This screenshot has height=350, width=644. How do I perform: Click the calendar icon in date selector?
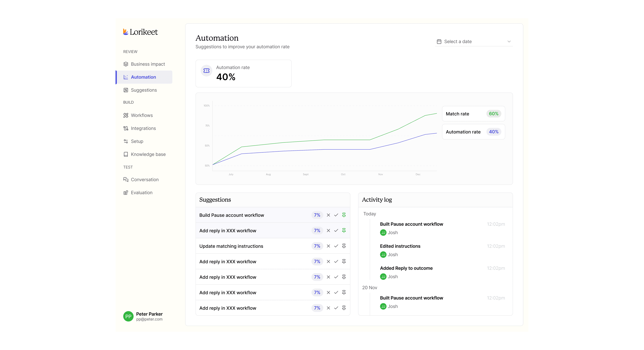tap(439, 41)
